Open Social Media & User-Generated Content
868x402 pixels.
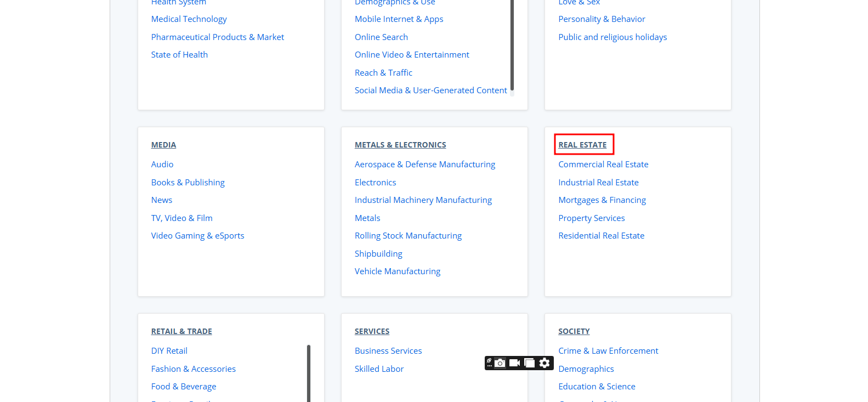tap(430, 90)
